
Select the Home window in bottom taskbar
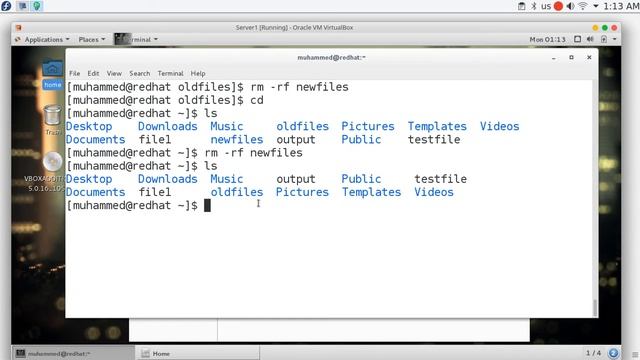(198, 353)
